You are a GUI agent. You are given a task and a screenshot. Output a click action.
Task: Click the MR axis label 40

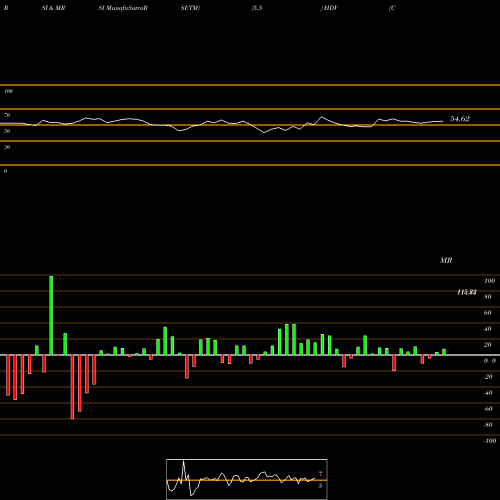pyautogui.click(x=488, y=329)
